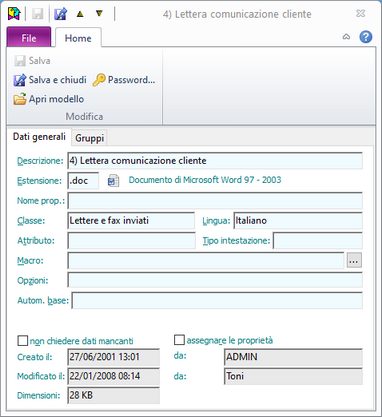Click the Macro input field
Image resolution: width=382 pixels, height=417 pixels.
(x=206, y=260)
